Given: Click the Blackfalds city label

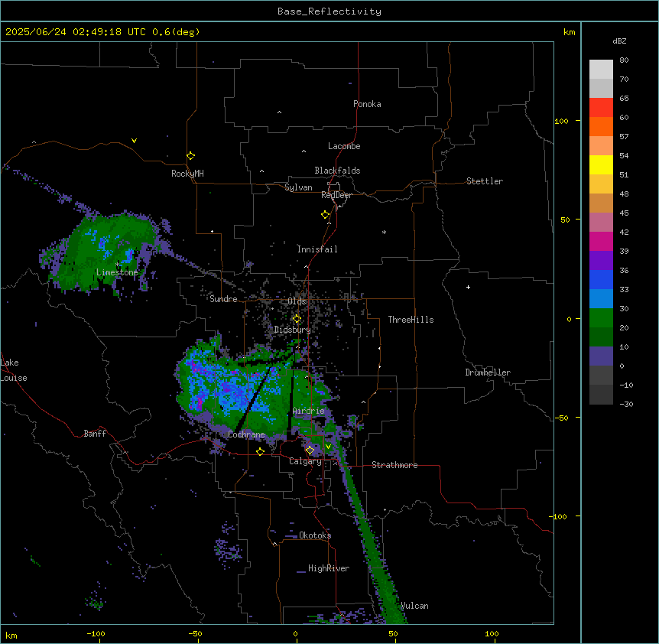Looking at the screenshot, I should coord(337,171).
